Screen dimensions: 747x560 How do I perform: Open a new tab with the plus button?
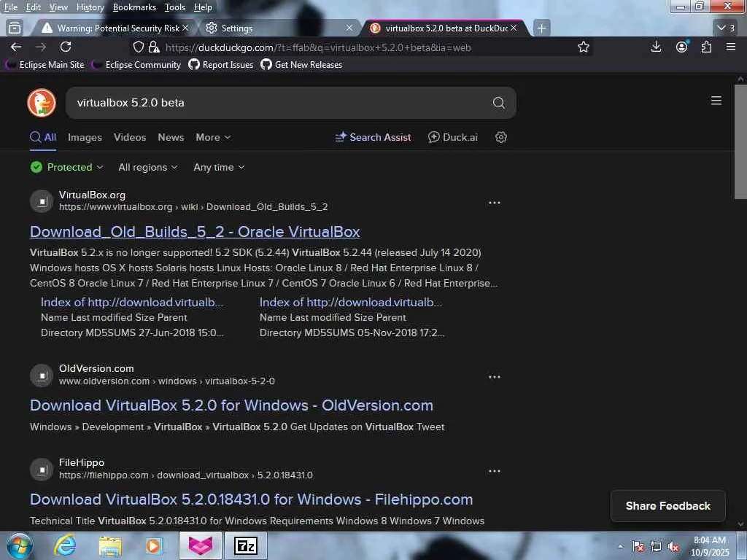pos(542,28)
